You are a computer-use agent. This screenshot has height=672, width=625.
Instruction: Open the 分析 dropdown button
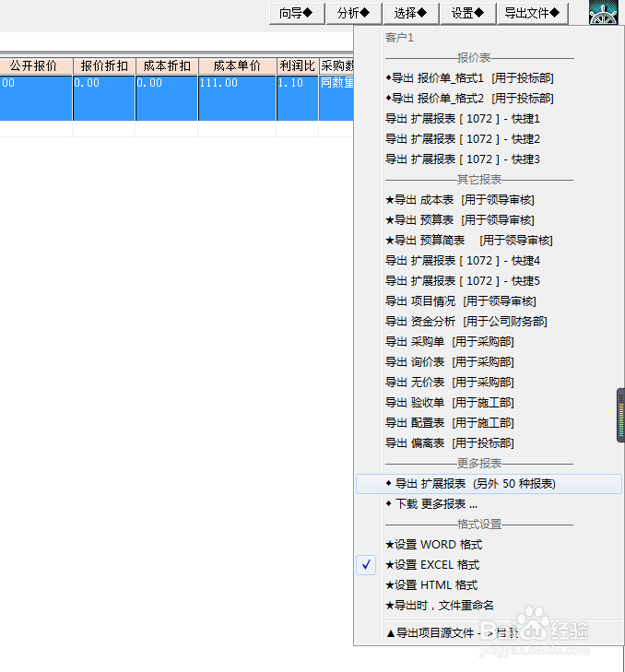354,13
